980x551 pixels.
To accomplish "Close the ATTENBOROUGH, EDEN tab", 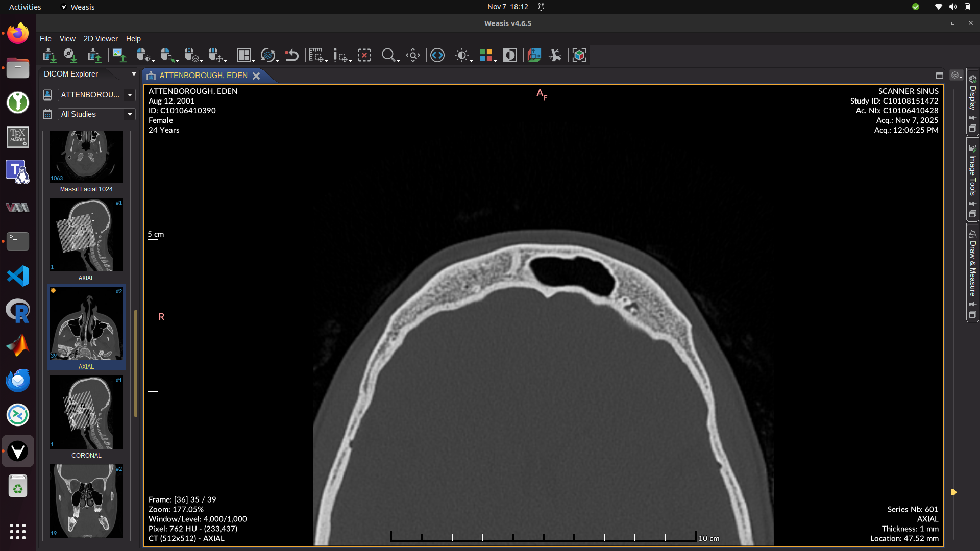I will [x=256, y=76].
